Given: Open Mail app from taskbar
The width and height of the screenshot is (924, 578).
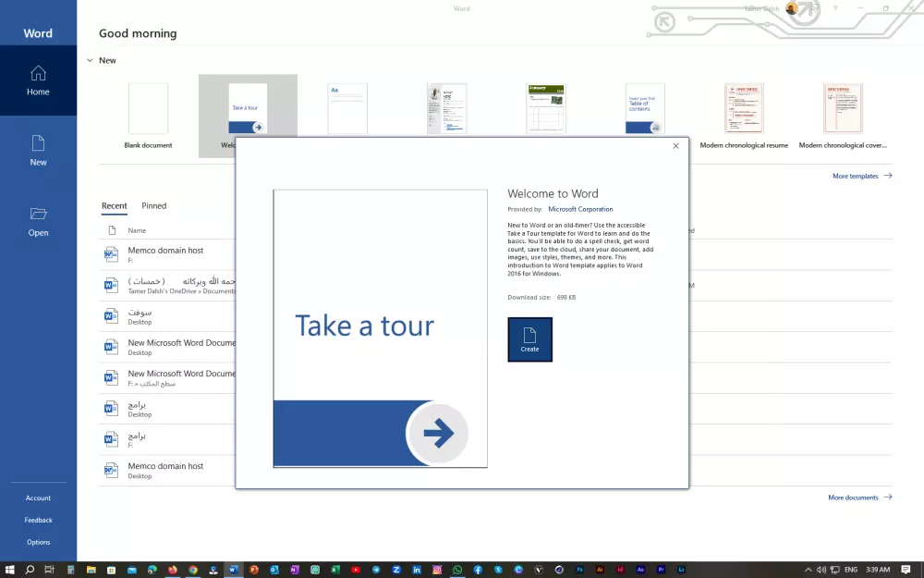Looking at the screenshot, I should (x=131, y=570).
